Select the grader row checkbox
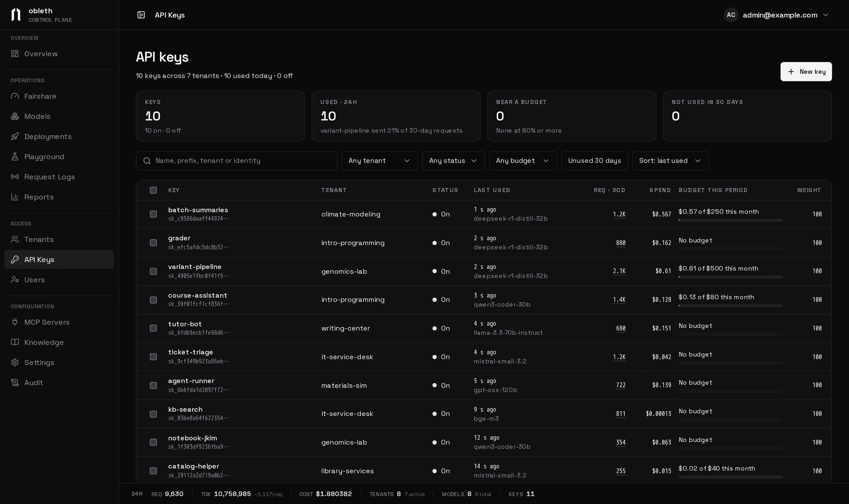 [x=153, y=243]
